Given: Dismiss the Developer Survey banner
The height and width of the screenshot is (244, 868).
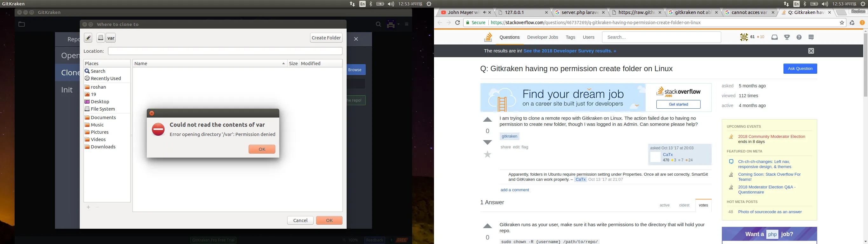Looking at the screenshot, I should point(811,51).
